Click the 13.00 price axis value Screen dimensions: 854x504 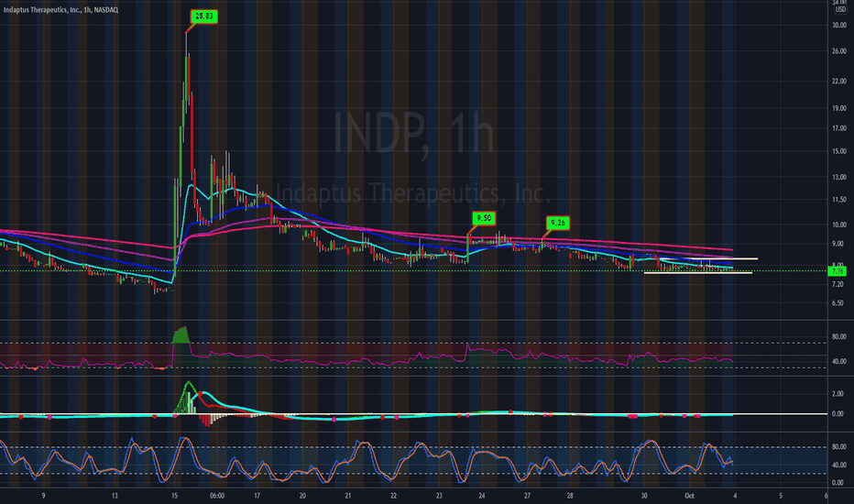coord(838,177)
